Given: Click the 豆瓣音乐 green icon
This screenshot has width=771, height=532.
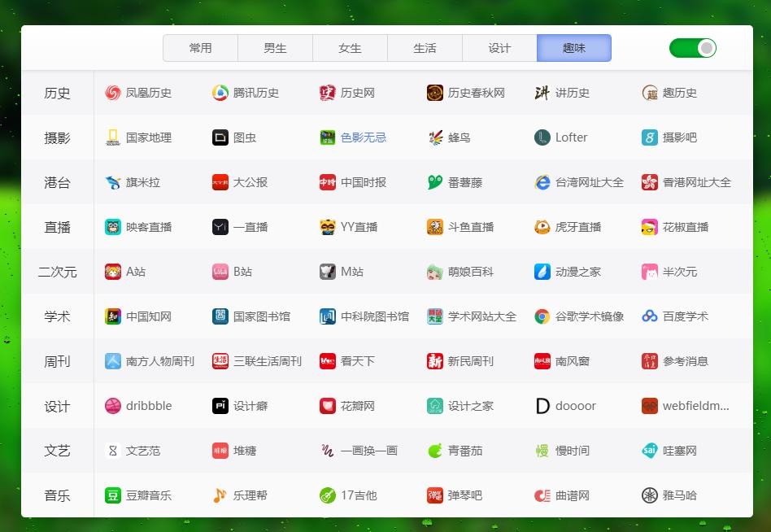Looking at the screenshot, I should pos(113,495).
